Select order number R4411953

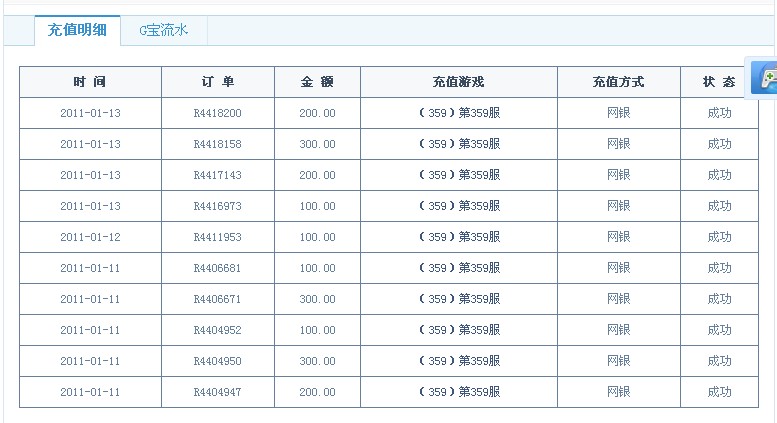coord(218,237)
